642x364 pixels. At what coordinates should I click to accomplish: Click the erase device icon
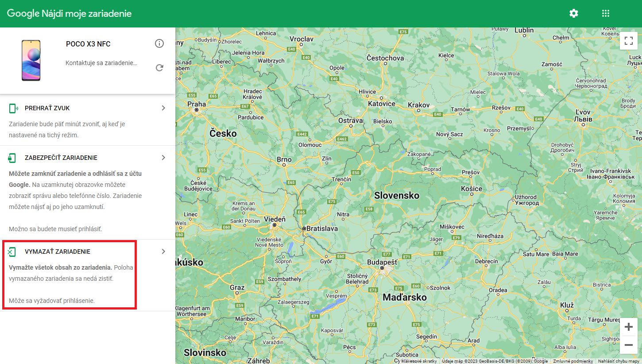coord(12,252)
